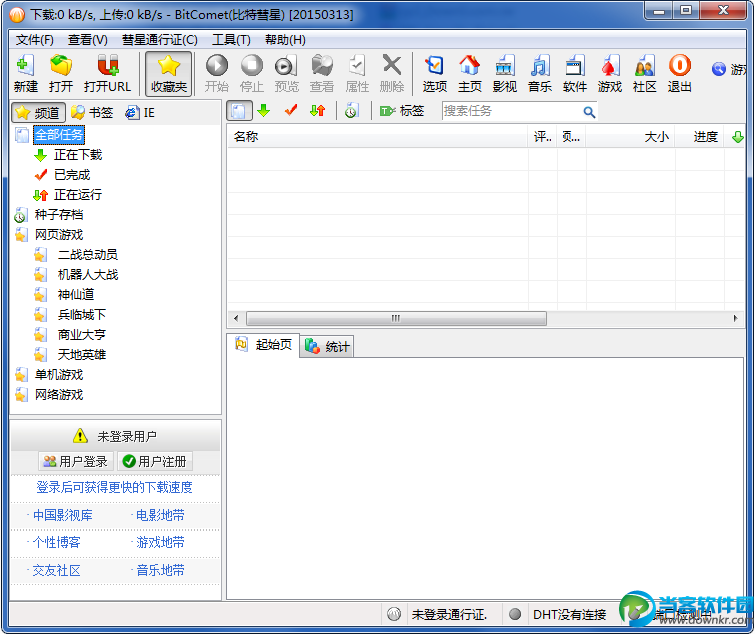Click the 删除 (Delete) toolbar icon

[391, 74]
